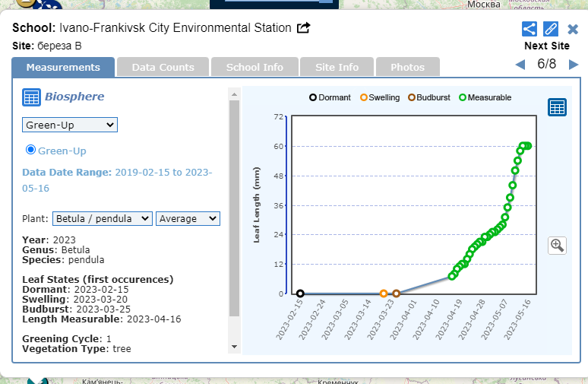
Task: Switch to the Site Info tab
Action: coord(337,67)
